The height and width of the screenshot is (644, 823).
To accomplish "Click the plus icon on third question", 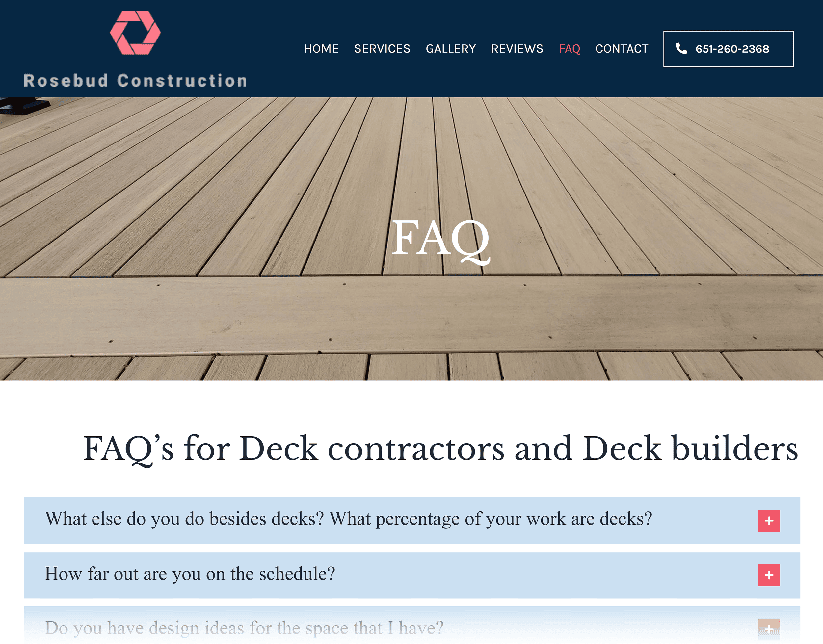I will (770, 628).
